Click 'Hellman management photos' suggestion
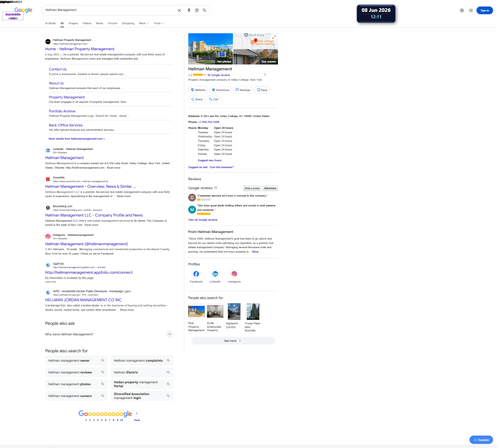This screenshot has width=500, height=448. pyautogui.click(x=76, y=384)
